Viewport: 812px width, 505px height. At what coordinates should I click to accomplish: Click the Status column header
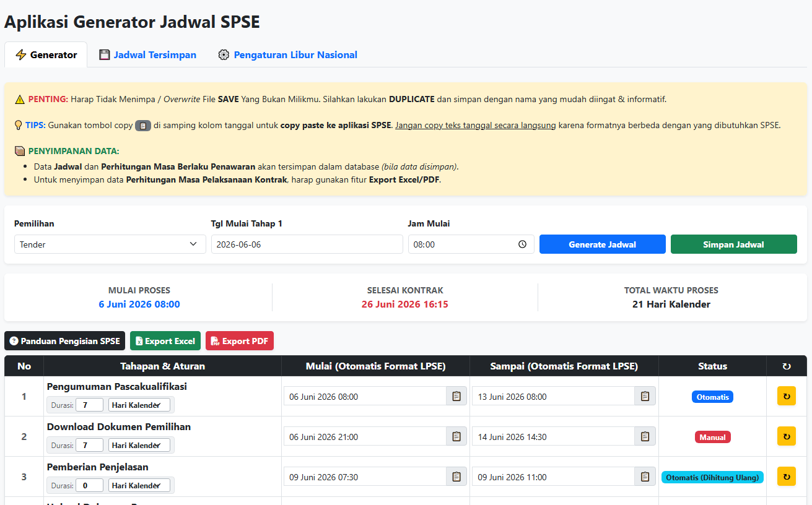coord(712,366)
